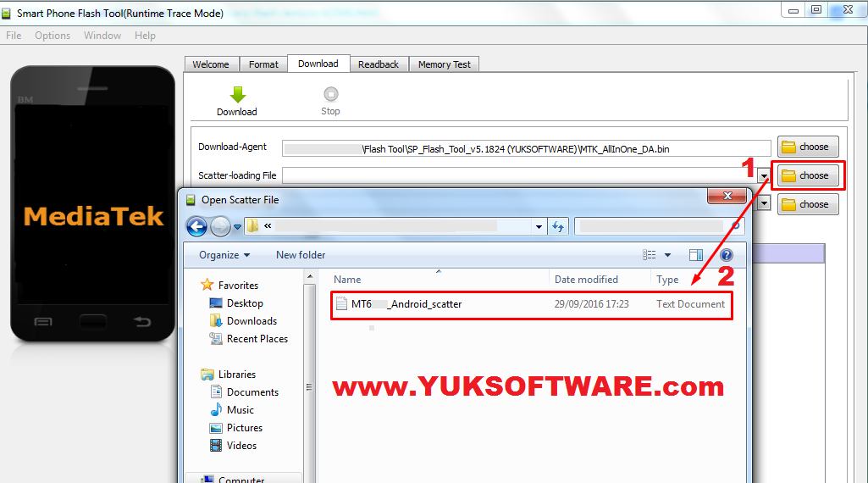Image resolution: width=868 pixels, height=483 pixels.
Task: Open help with the blue question mark icon
Action: pyautogui.click(x=727, y=255)
